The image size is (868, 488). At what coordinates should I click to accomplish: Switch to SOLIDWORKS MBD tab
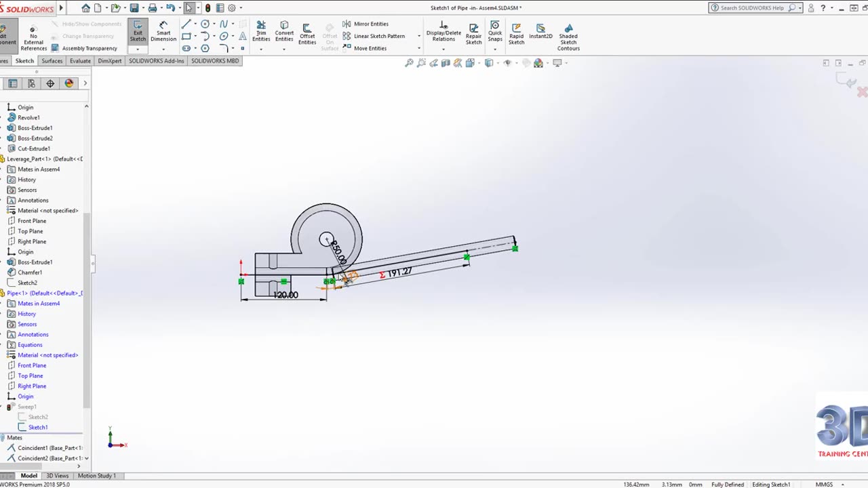[215, 61]
